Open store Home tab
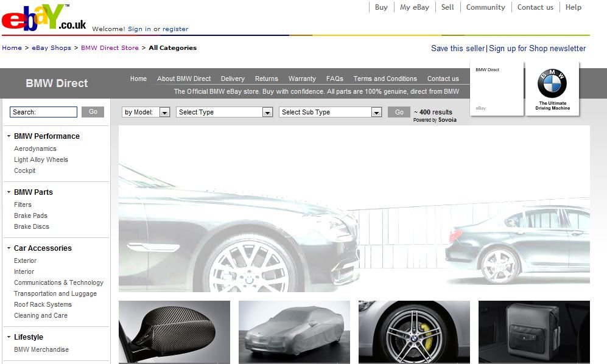 pos(138,79)
